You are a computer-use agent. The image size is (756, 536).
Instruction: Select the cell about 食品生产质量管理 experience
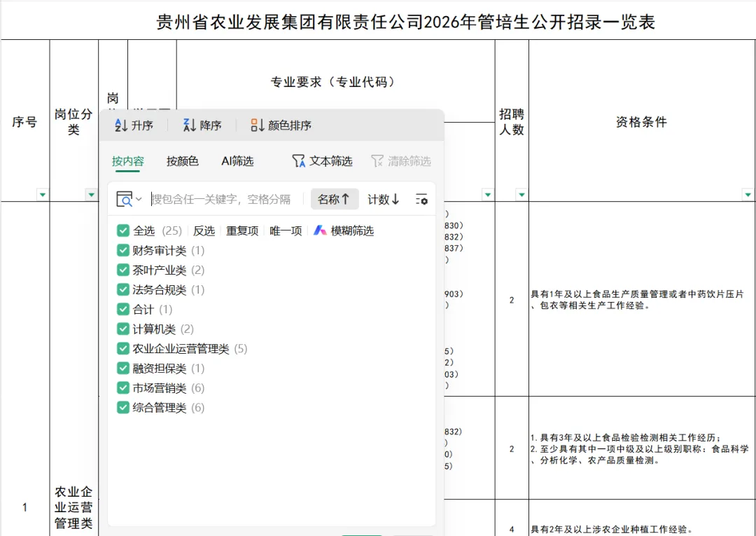tap(642, 299)
